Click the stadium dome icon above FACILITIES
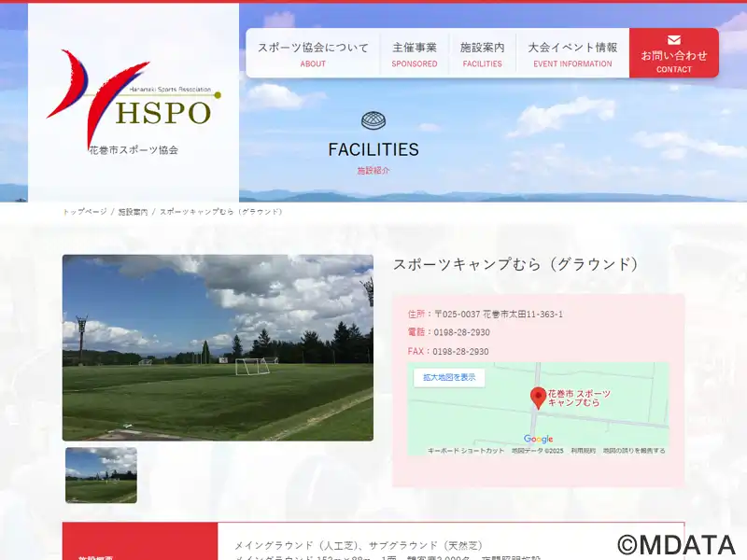 373,120
